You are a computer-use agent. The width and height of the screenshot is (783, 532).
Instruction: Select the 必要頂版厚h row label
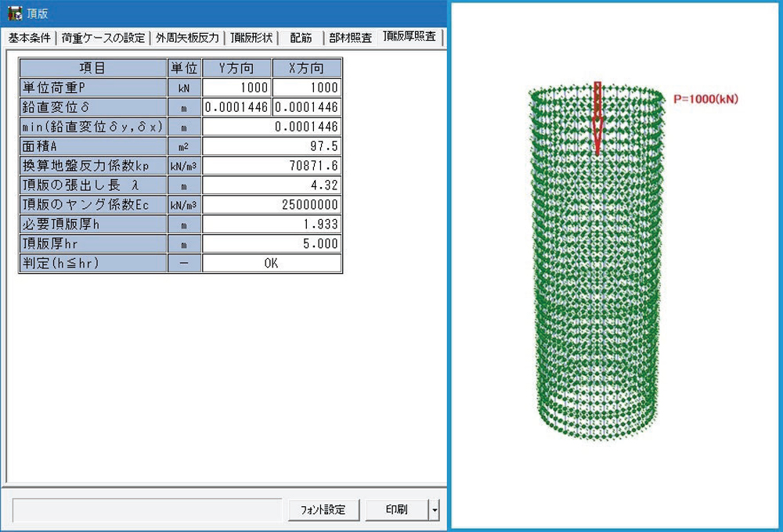[92, 224]
